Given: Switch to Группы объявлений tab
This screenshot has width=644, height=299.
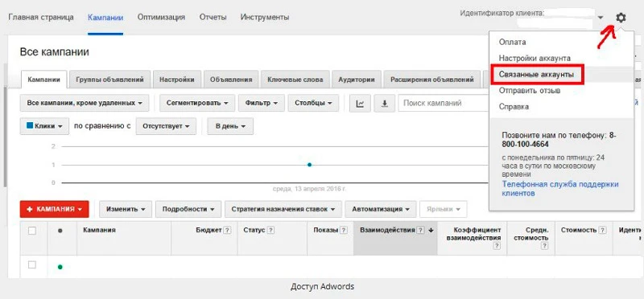Looking at the screenshot, I should (x=109, y=80).
